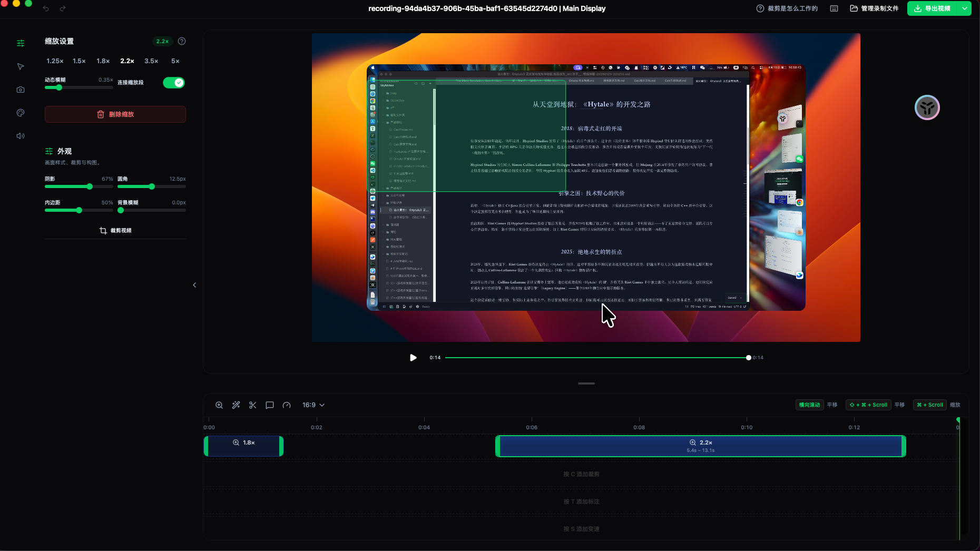Adjust the 动态模糊 slider
Viewport: 980px width, 551px height.
79,87
